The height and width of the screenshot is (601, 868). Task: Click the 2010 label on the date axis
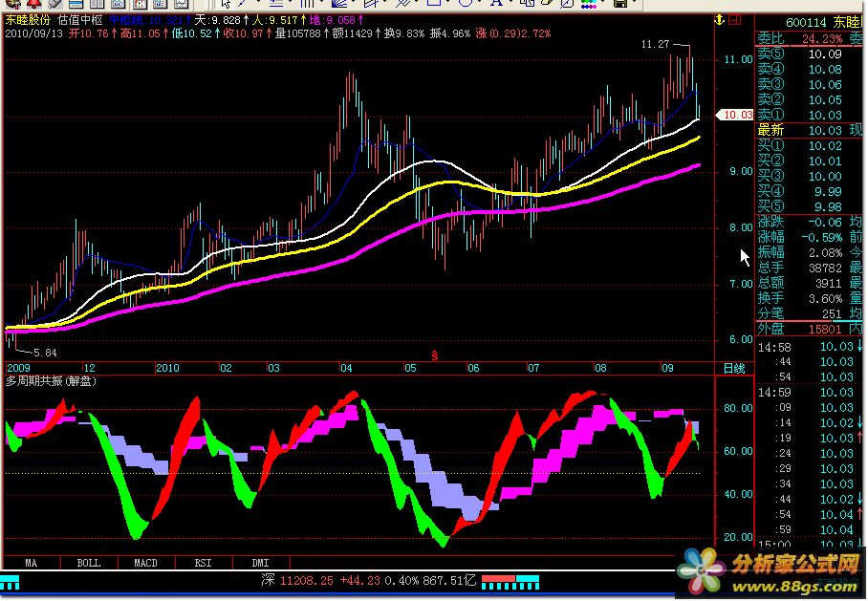(167, 368)
